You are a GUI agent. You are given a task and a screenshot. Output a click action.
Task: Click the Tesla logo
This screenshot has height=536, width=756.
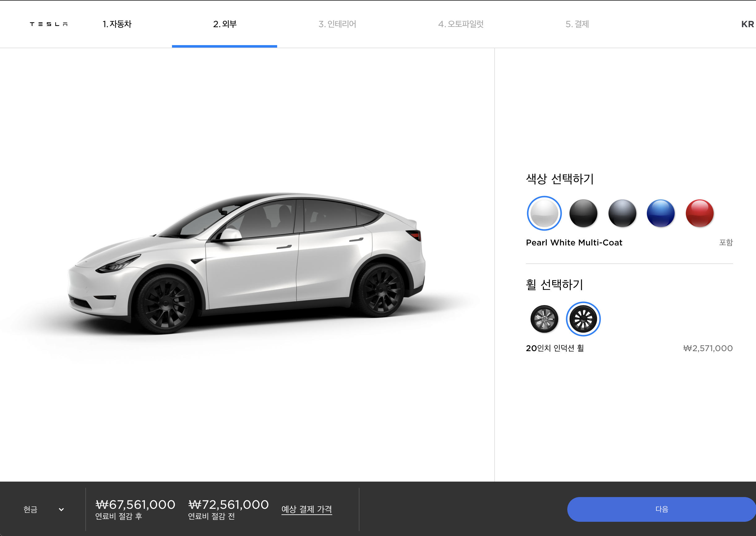click(x=49, y=24)
